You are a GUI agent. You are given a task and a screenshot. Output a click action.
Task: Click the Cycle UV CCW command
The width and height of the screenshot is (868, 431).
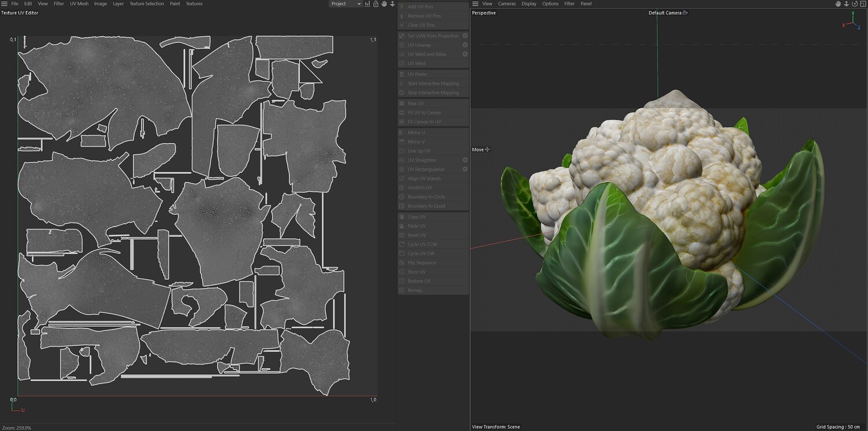pyautogui.click(x=433, y=244)
